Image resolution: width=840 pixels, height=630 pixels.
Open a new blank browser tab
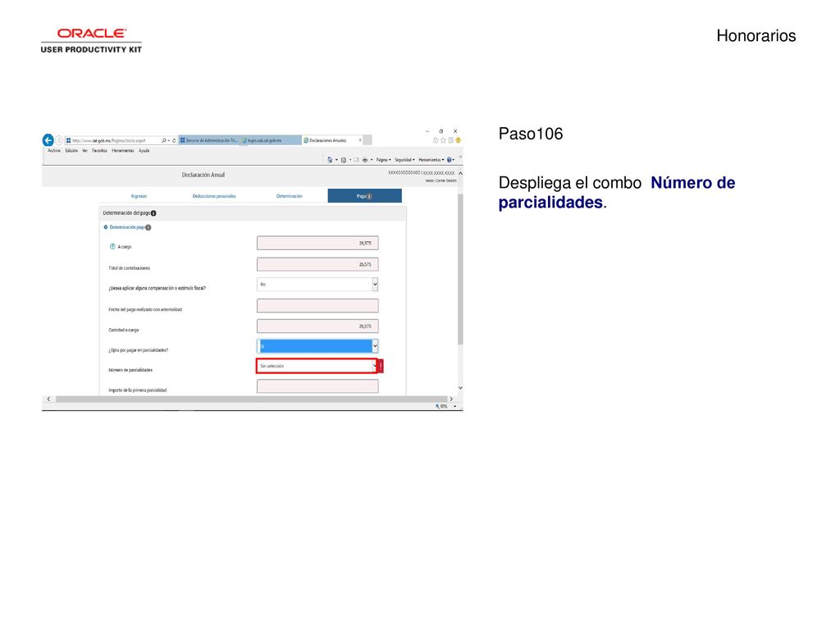click(367, 140)
